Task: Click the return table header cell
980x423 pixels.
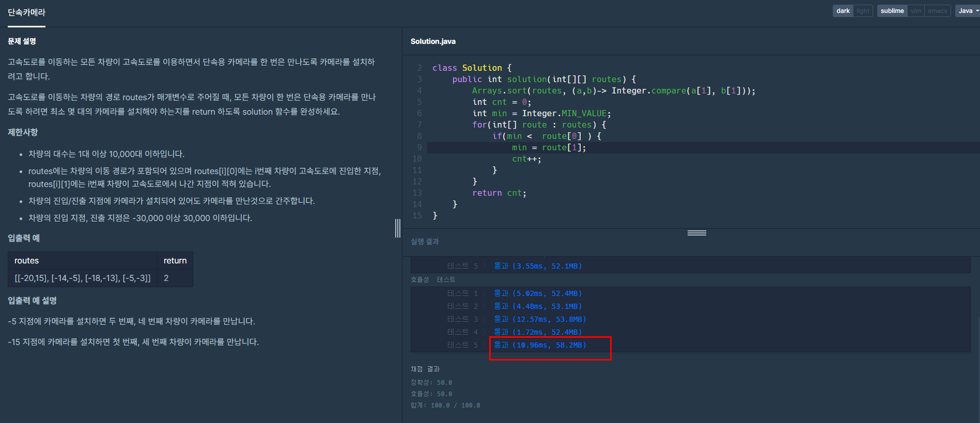Action: 175,261
